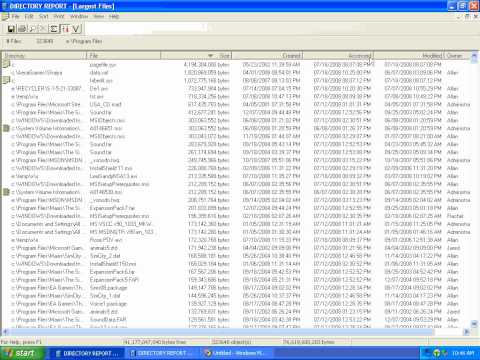Click the document icon left of File menu
480x360 pixels.
pos(5,16)
